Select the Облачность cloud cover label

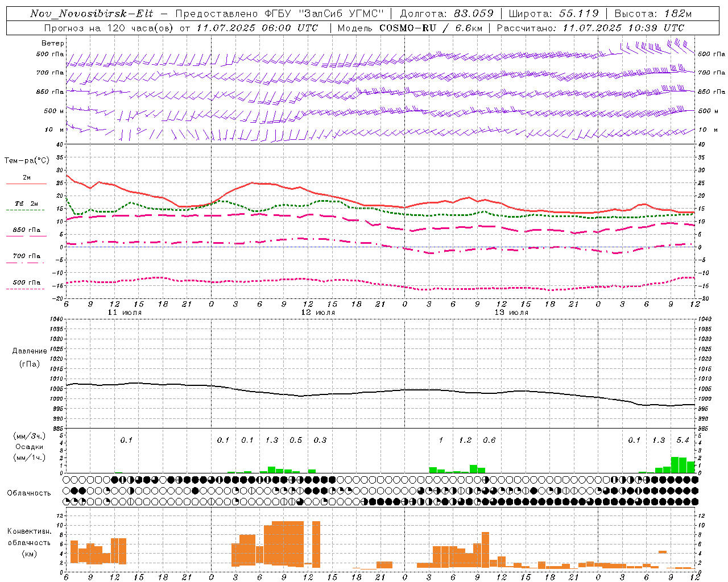[x=29, y=493]
